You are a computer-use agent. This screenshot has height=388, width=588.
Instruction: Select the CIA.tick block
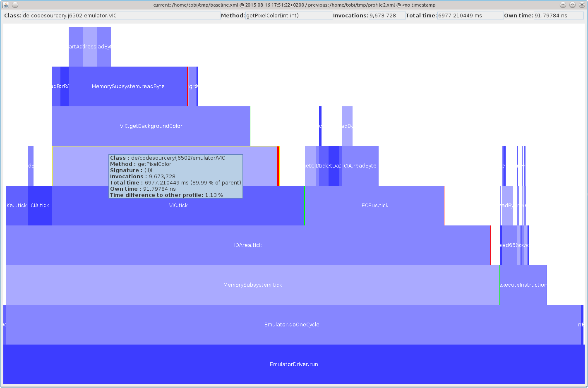(x=40, y=206)
